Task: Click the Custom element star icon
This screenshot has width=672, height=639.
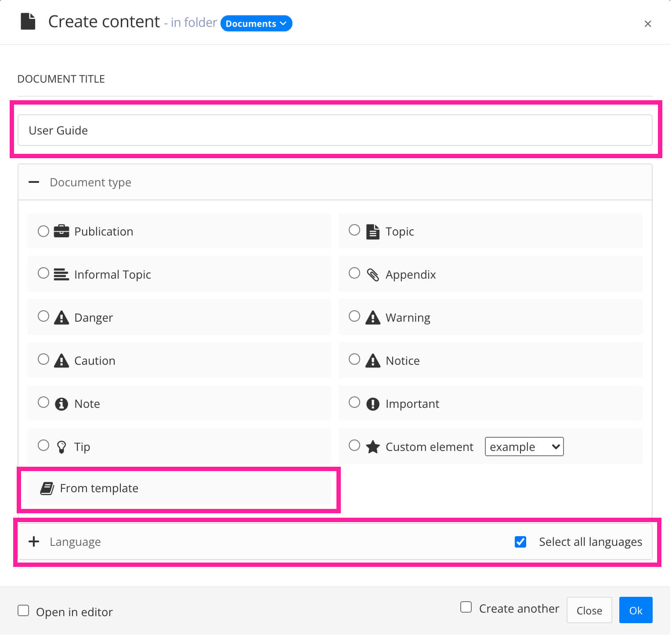Action: point(373,446)
